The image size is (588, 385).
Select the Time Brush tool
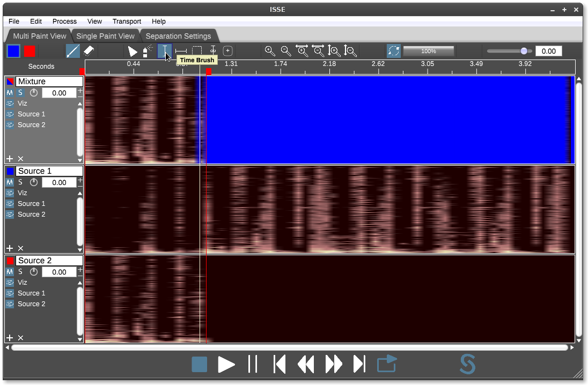(x=165, y=51)
